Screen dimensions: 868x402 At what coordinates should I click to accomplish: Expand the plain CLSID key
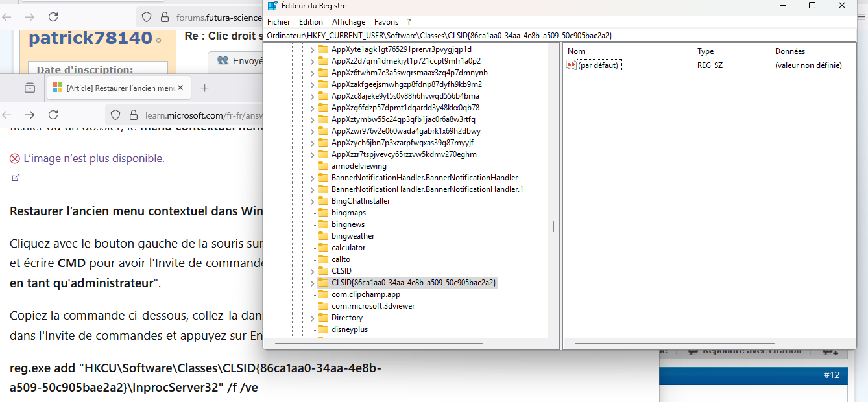(x=312, y=271)
